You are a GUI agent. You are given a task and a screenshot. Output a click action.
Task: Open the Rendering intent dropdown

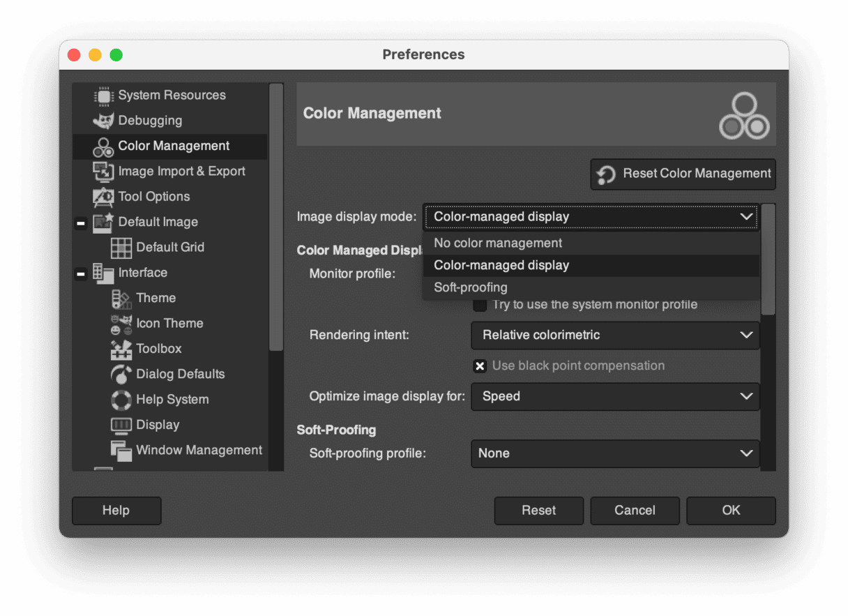click(615, 336)
